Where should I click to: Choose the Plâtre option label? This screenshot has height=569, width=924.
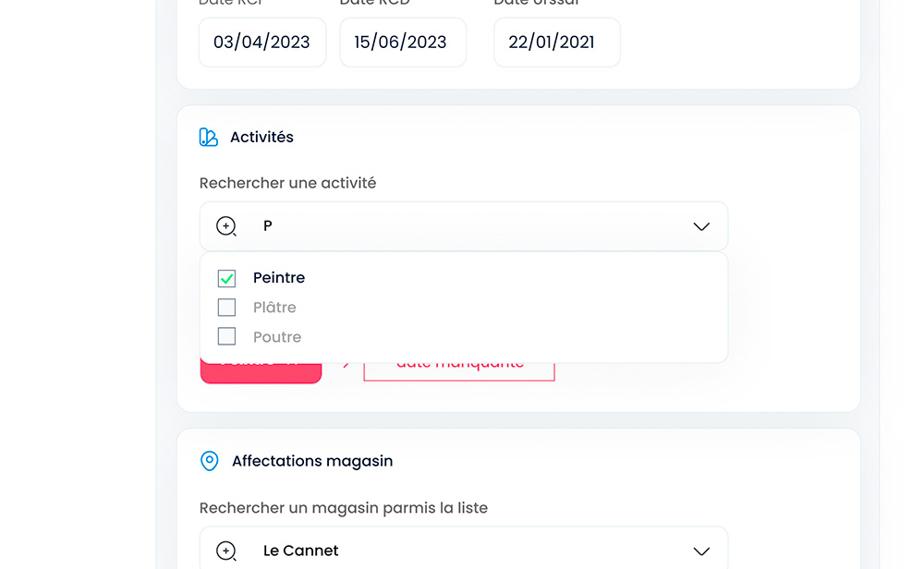click(274, 308)
